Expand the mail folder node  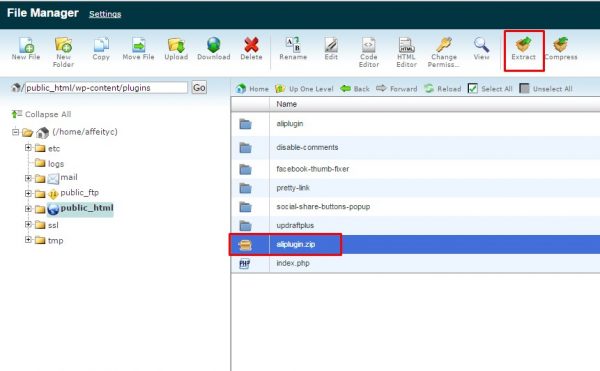coord(28,178)
